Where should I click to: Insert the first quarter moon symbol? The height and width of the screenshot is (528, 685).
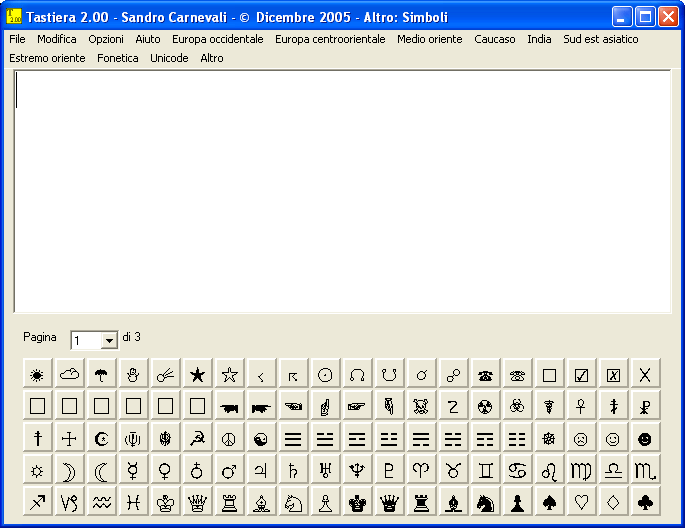(69, 469)
